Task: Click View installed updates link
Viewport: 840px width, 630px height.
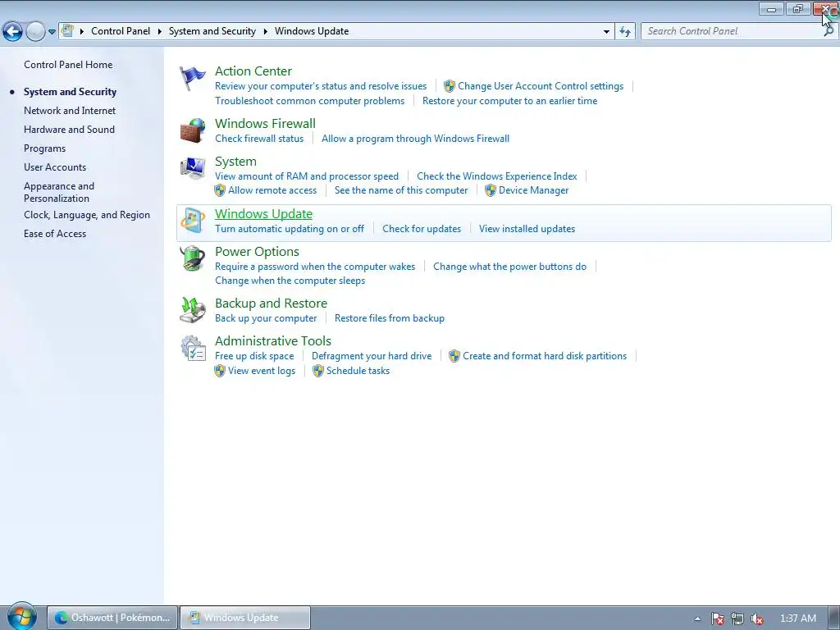Action: tap(527, 229)
